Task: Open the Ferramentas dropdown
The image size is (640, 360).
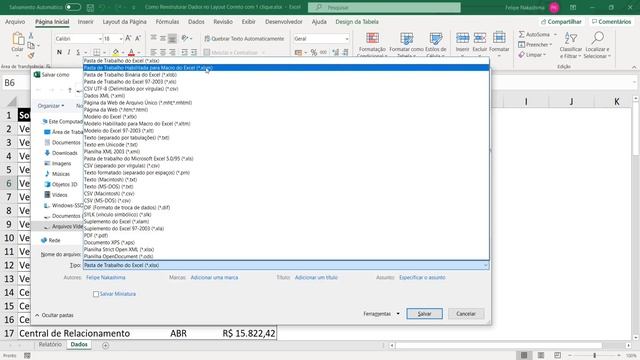Action: coord(381,314)
